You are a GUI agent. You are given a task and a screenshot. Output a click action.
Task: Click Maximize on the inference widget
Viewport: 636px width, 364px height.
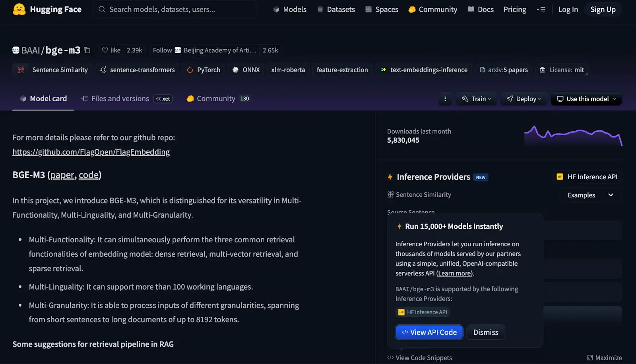pyautogui.click(x=604, y=358)
